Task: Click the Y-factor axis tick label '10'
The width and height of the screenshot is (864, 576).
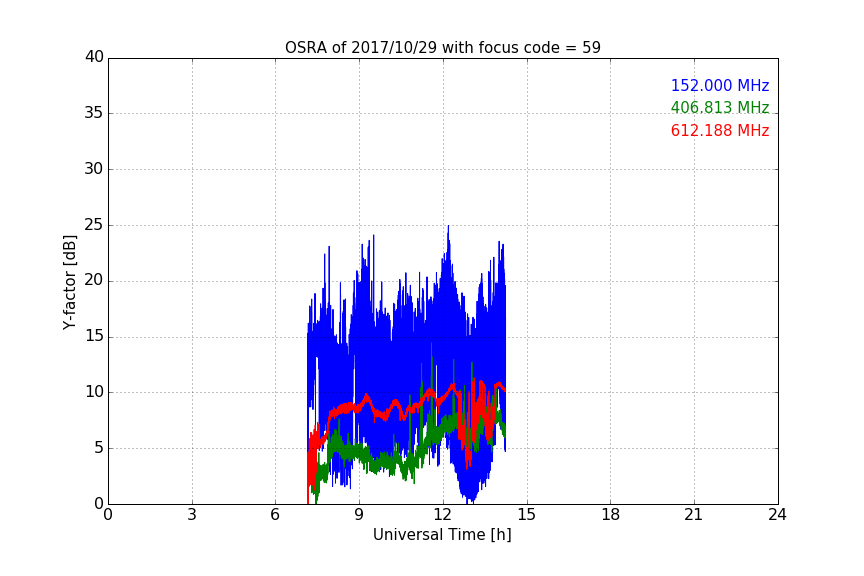Action: coord(94,392)
